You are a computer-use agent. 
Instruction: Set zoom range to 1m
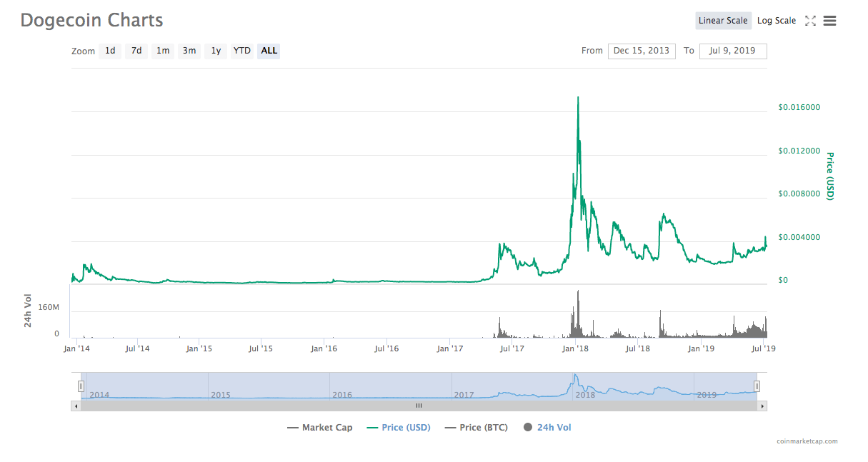click(x=163, y=51)
